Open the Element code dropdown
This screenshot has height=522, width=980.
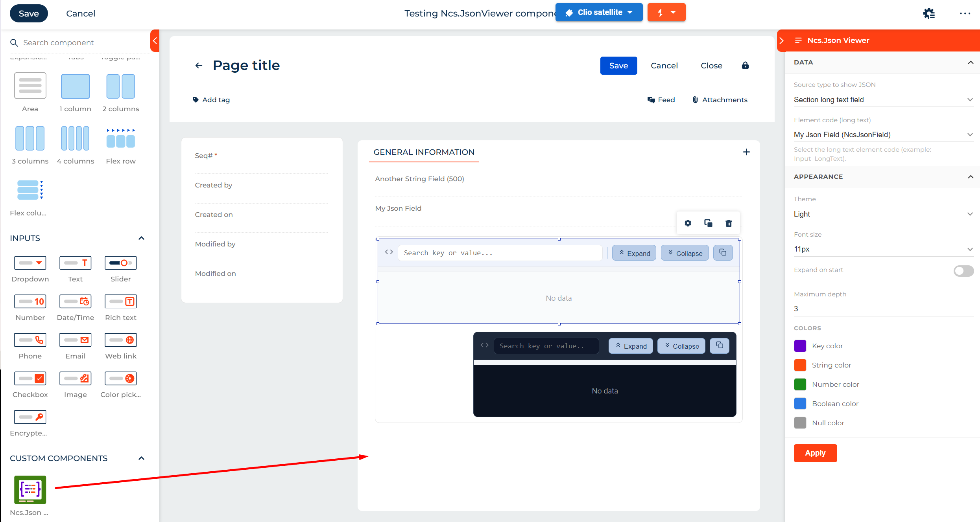click(x=883, y=135)
